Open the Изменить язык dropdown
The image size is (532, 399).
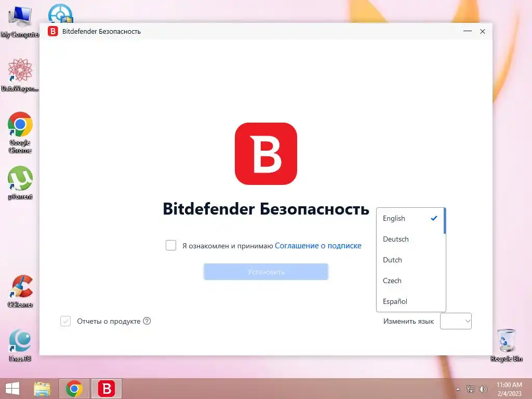tap(456, 321)
